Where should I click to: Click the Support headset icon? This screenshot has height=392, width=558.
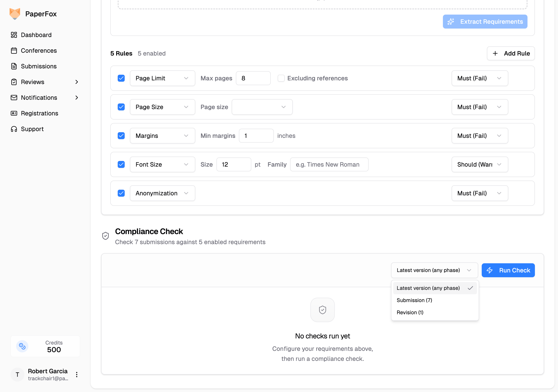[x=14, y=129]
